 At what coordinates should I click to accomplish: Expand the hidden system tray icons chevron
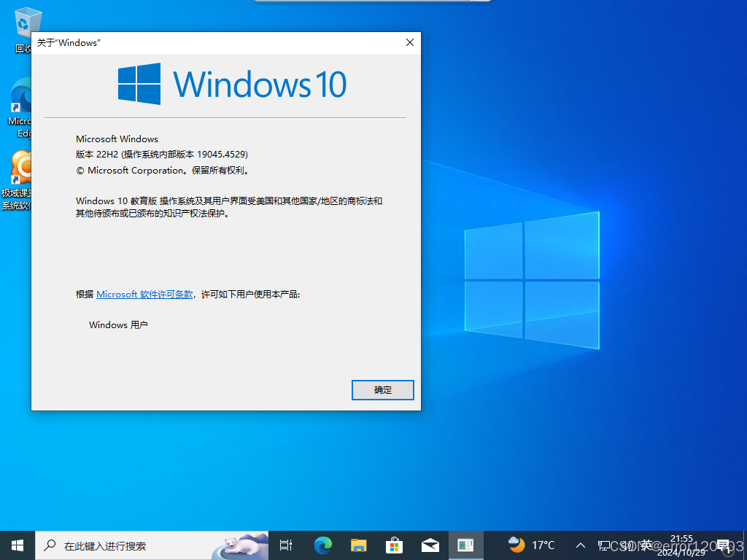click(x=580, y=545)
